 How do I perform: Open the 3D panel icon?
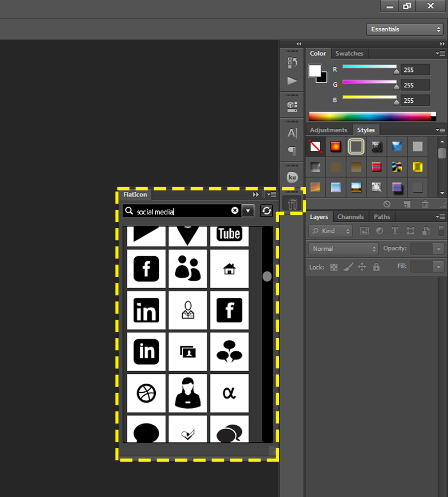pyautogui.click(x=292, y=105)
